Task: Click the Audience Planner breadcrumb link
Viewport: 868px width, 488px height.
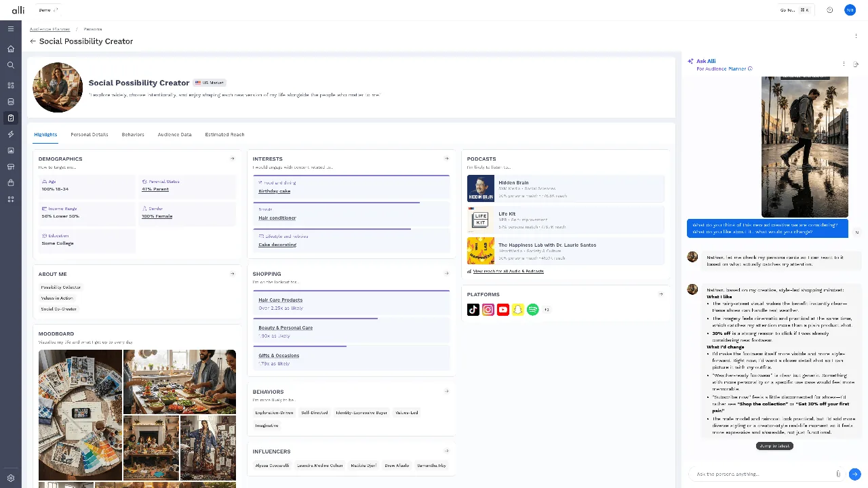Action: point(50,29)
